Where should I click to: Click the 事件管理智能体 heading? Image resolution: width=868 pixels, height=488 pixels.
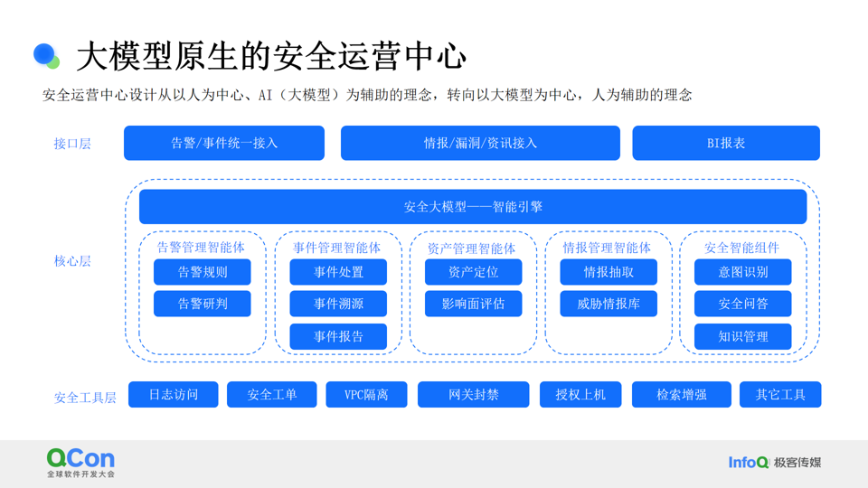[337, 248]
